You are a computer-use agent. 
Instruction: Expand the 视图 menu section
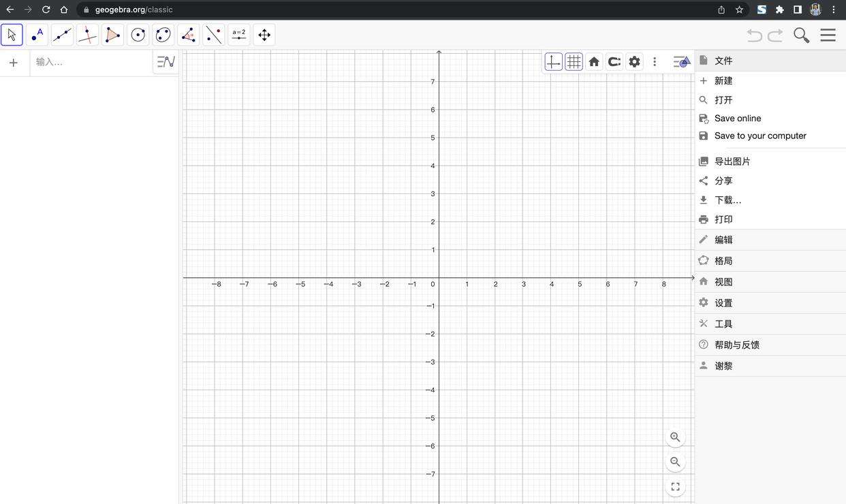[x=770, y=282]
